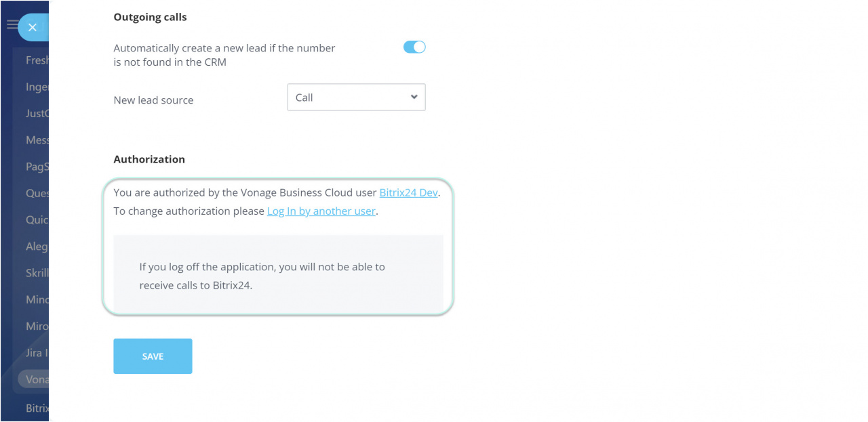Open the JustC… sidebar item
This screenshot has height=422, width=868.
(x=37, y=113)
